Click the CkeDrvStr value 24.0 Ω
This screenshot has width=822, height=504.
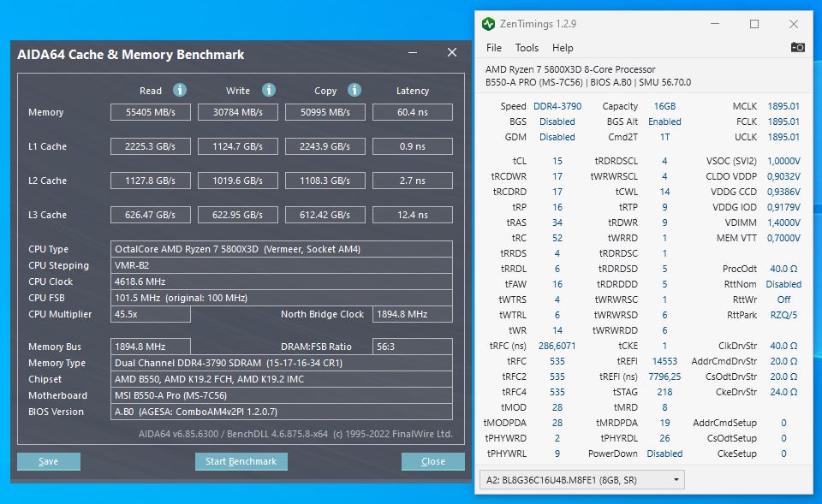783,392
